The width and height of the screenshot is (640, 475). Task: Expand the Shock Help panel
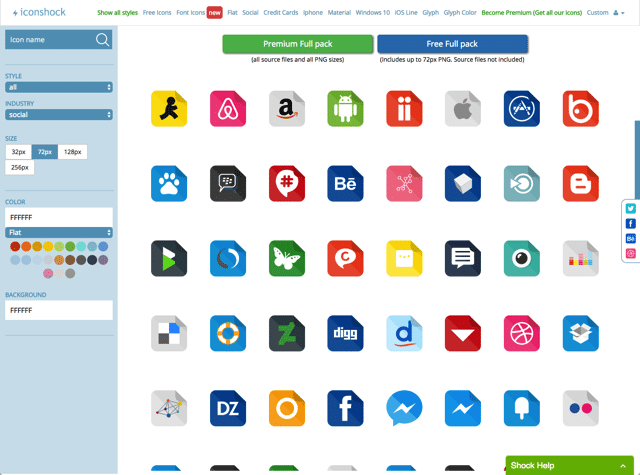(x=569, y=465)
